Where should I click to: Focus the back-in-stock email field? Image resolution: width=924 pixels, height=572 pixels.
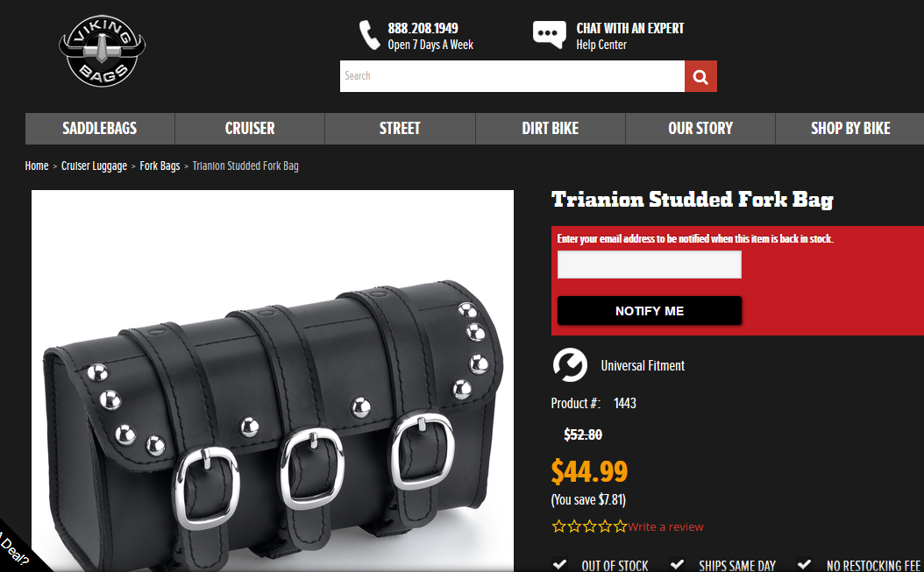[650, 265]
